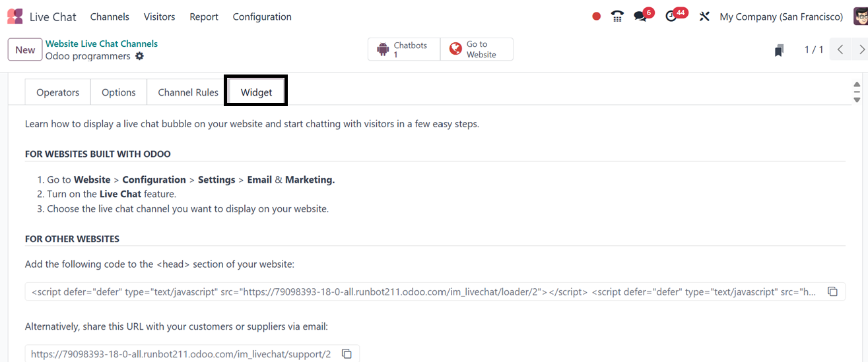Click the 1 / 1 pager counter
The height and width of the screenshot is (362, 868).
click(813, 49)
